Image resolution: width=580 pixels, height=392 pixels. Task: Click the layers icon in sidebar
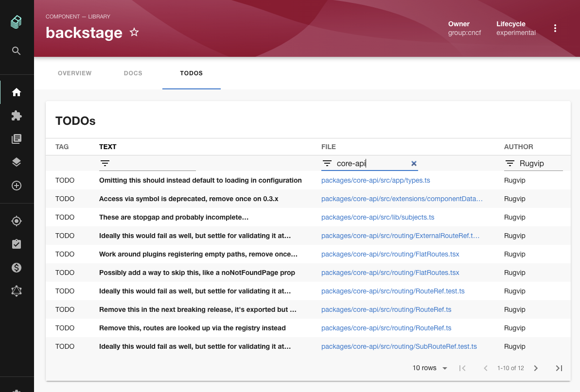(16, 162)
